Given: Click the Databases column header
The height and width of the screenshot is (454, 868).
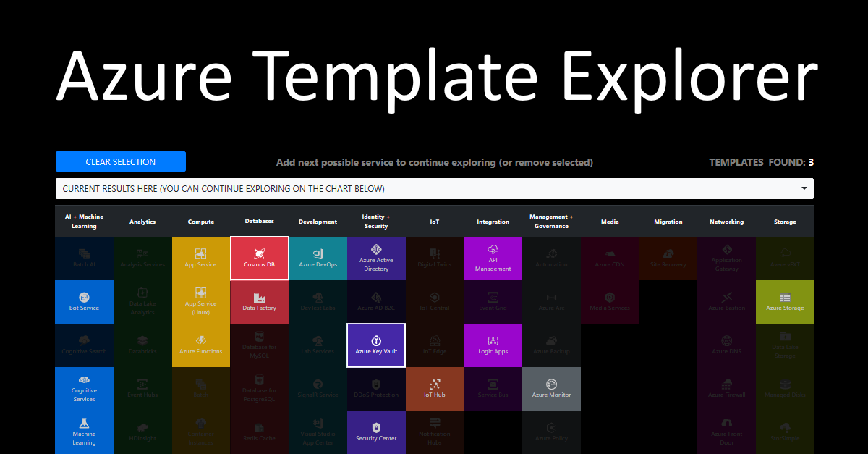Looking at the screenshot, I should [x=259, y=221].
